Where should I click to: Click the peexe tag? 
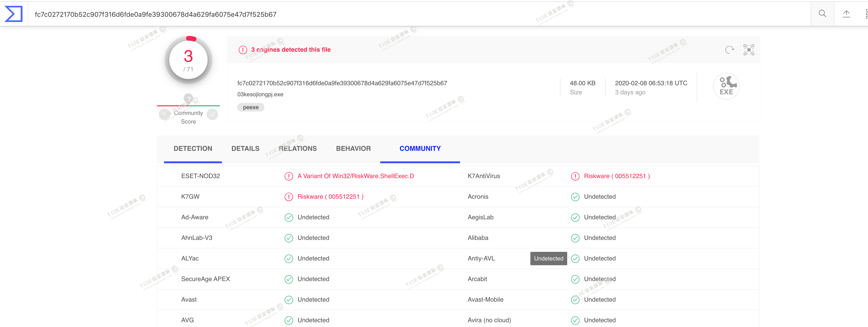coord(251,107)
